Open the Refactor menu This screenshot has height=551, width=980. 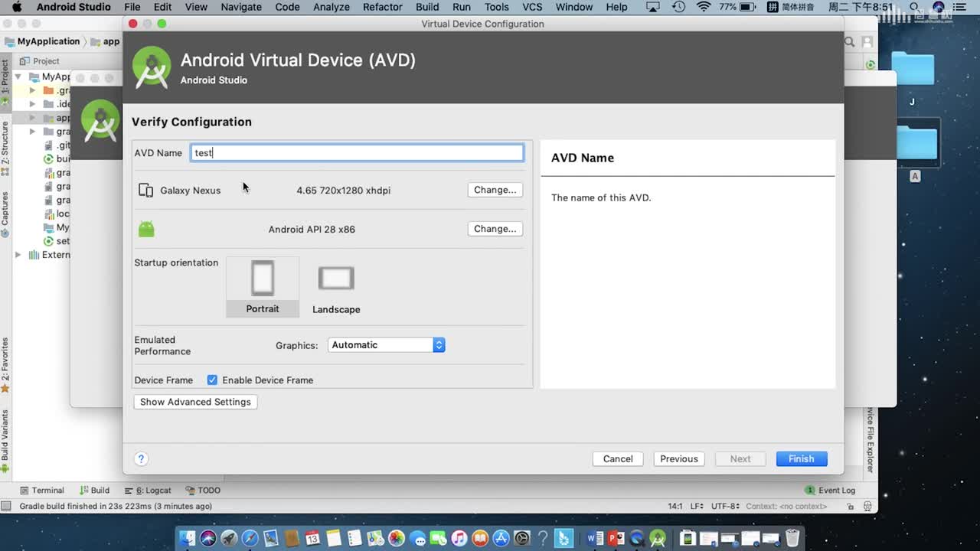[383, 7]
